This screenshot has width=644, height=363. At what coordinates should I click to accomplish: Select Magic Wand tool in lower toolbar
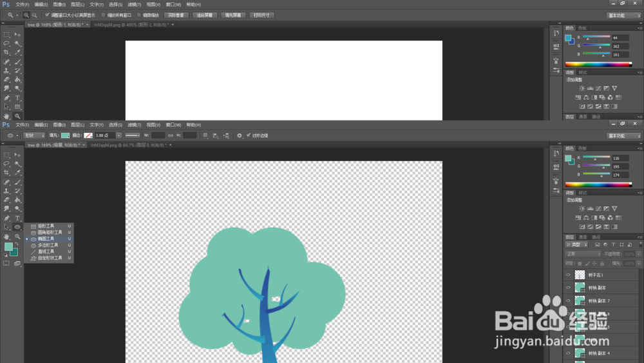point(17,164)
